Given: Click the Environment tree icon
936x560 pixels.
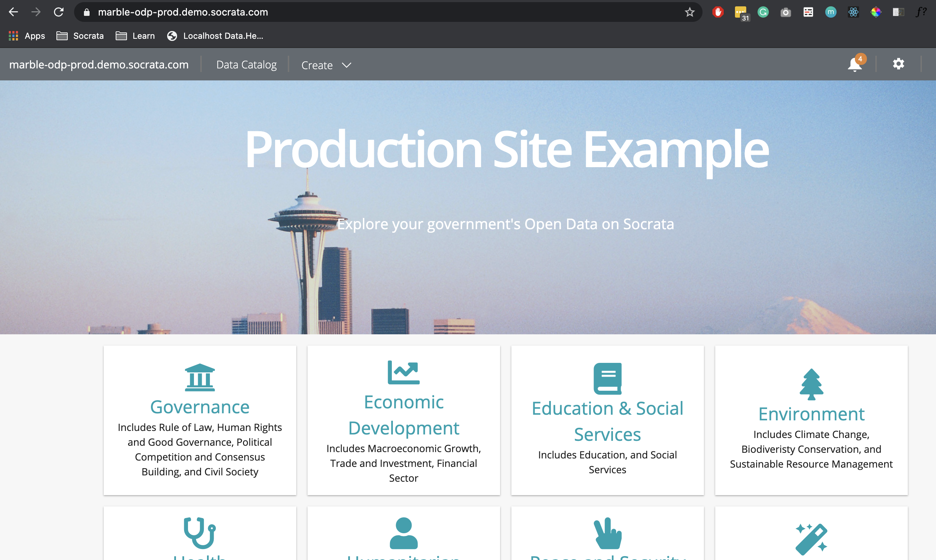Looking at the screenshot, I should (x=811, y=384).
